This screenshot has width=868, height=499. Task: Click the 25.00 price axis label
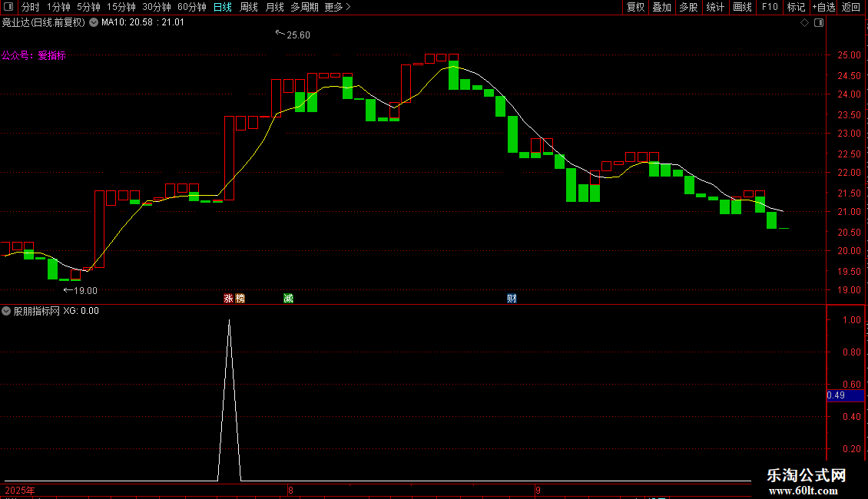click(849, 55)
